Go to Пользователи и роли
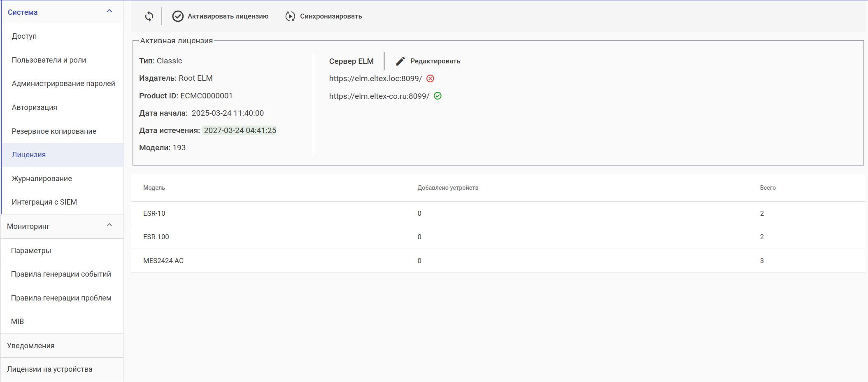The image size is (868, 382). pyautogui.click(x=49, y=60)
